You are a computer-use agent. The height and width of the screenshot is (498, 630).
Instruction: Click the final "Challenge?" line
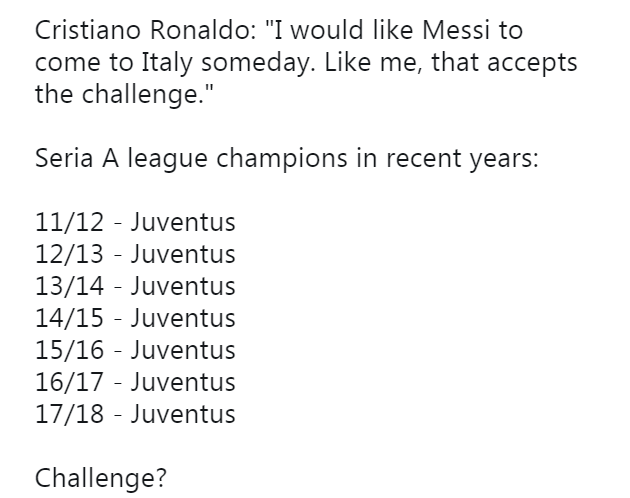click(x=100, y=478)
